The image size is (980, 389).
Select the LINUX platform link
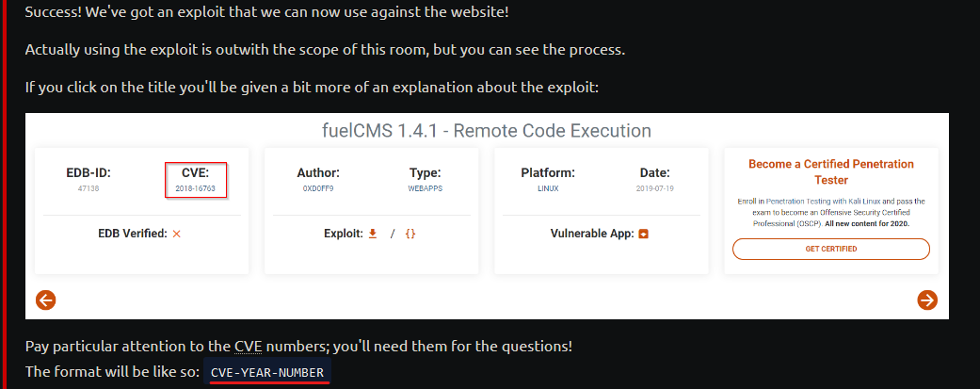click(x=548, y=188)
